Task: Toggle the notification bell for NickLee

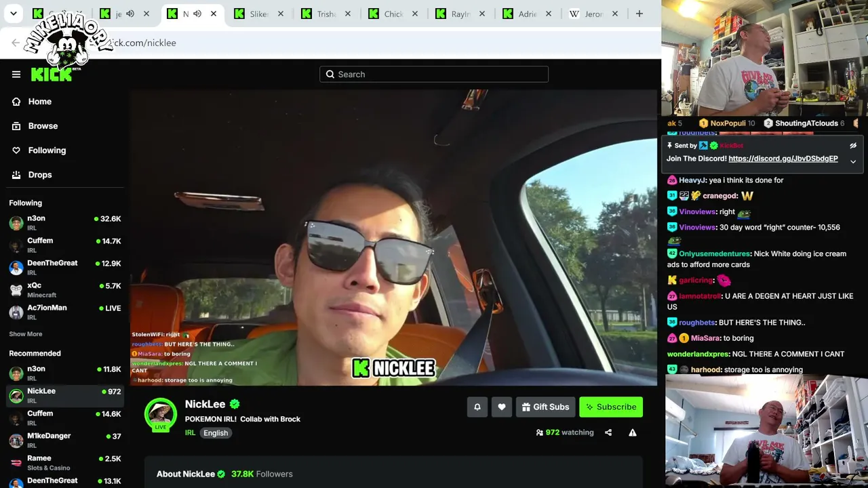Action: pos(477,407)
